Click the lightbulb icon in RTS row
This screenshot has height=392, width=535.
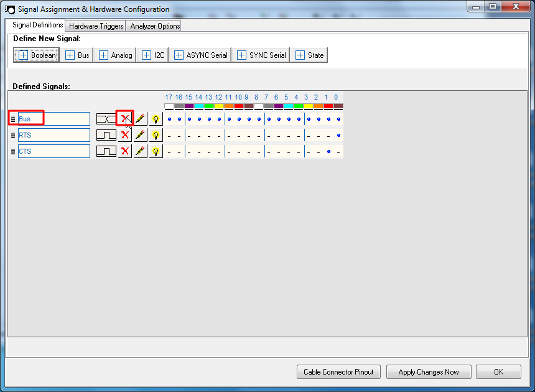[156, 135]
